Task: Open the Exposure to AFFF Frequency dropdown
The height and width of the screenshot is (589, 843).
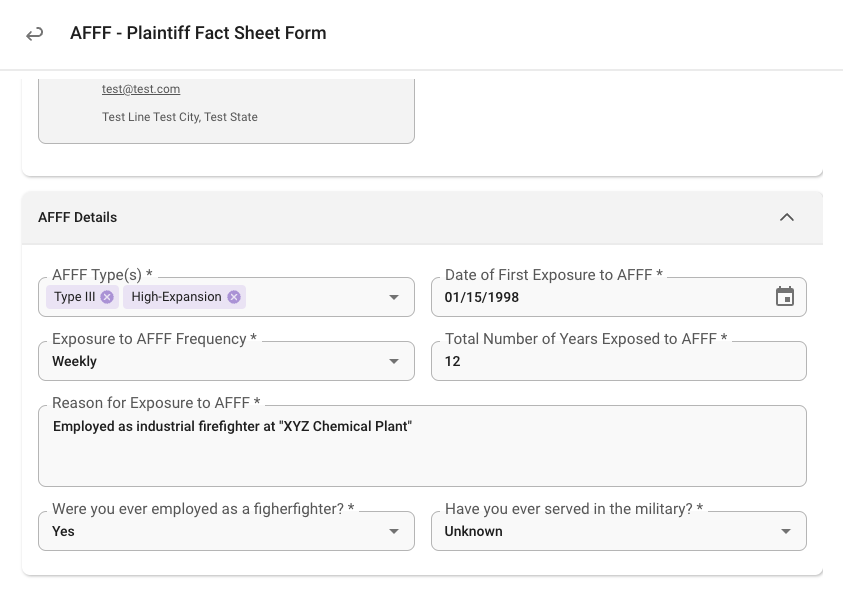Action: click(226, 361)
